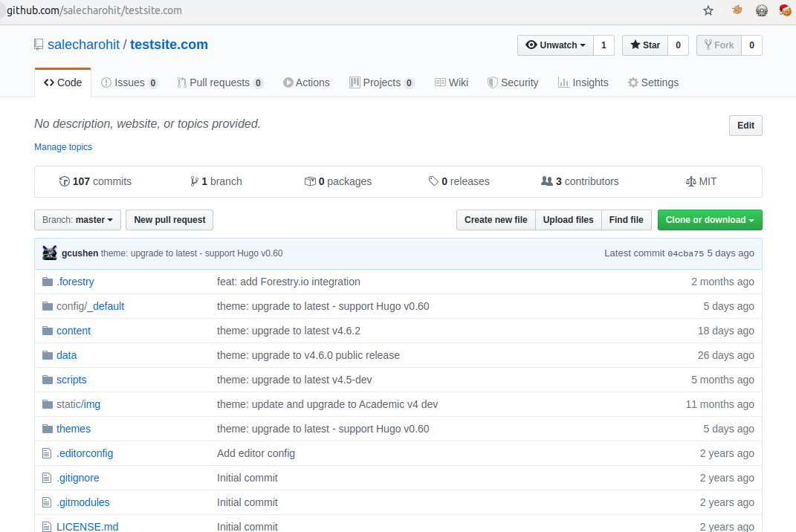
Task: Click the LICENSE.md file icon
Action: click(47, 527)
